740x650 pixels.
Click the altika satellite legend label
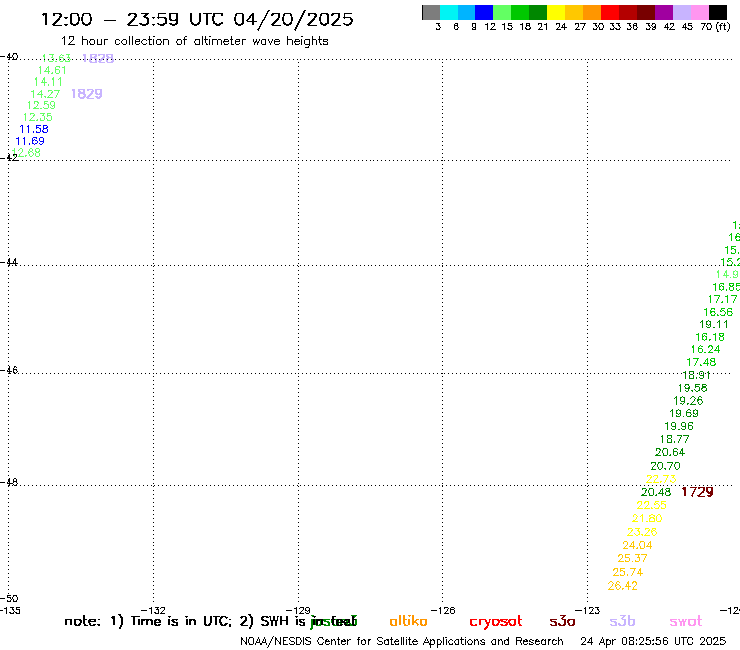[408, 621]
